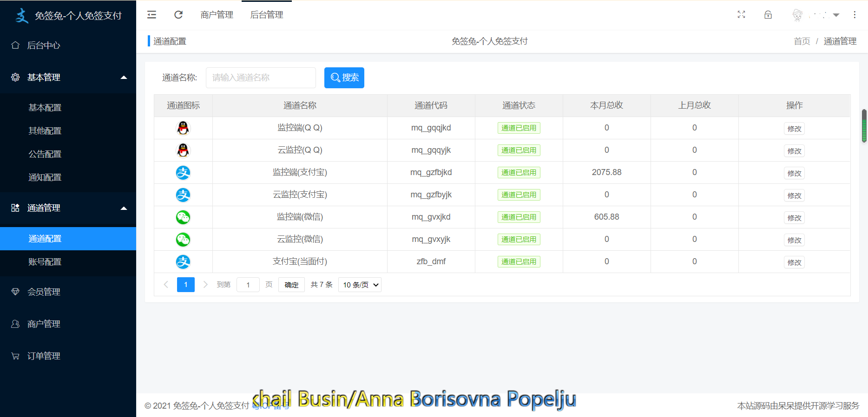Screen dimensions: 868x417
Task: Click the refresh page icon
Action: (x=178, y=15)
